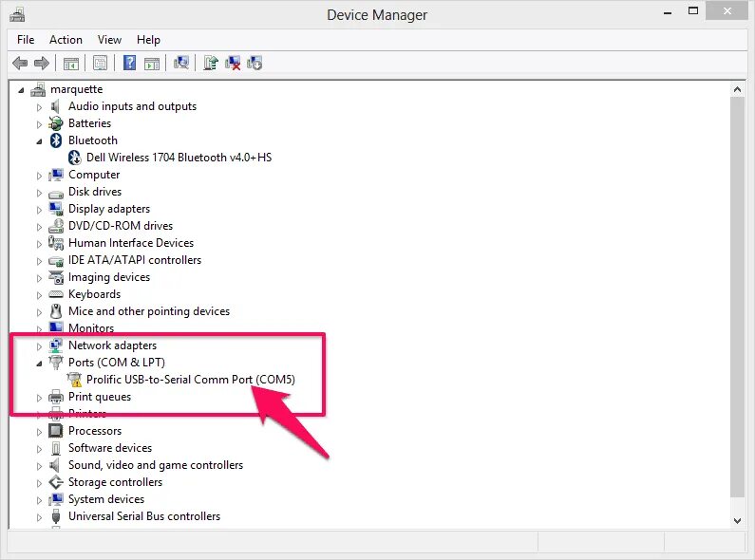Open the View menu

coord(109,40)
